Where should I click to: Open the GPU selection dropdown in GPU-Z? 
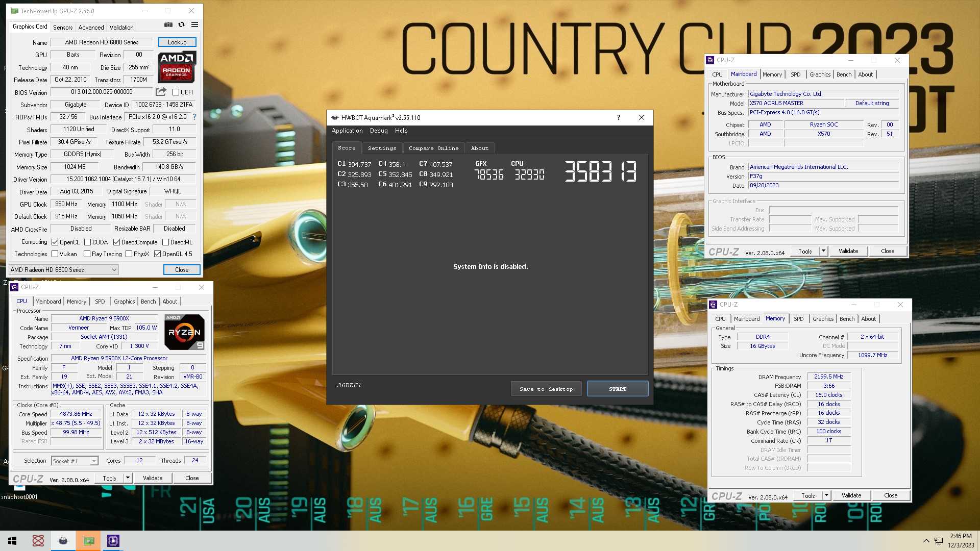tap(64, 270)
